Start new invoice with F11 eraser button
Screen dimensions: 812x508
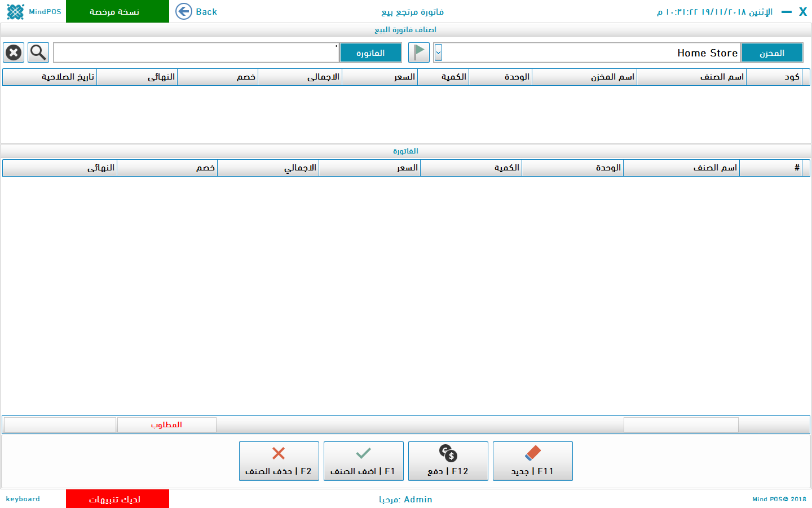pyautogui.click(x=532, y=461)
